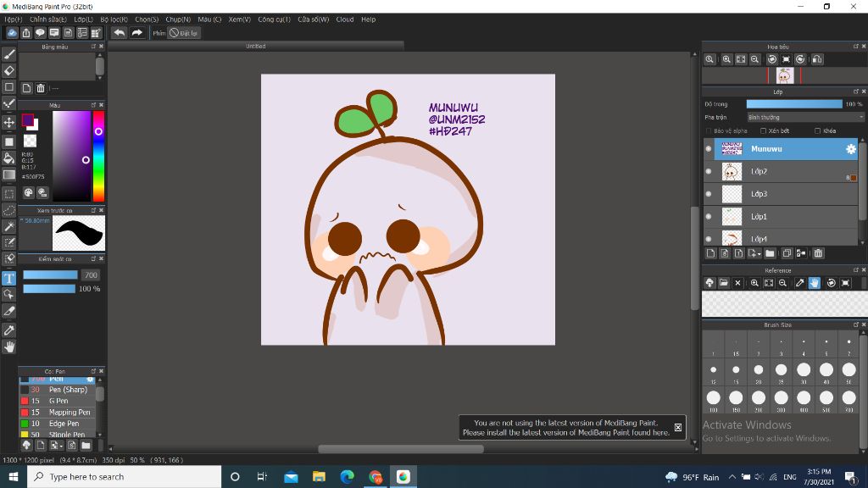Viewport: 868px width, 488px height.
Task: Close the MediBang update notification
Action: (x=677, y=427)
